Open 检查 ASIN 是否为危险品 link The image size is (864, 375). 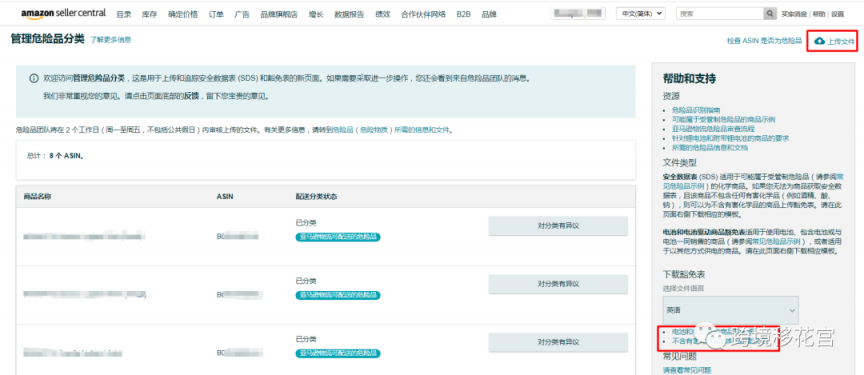coord(764,41)
